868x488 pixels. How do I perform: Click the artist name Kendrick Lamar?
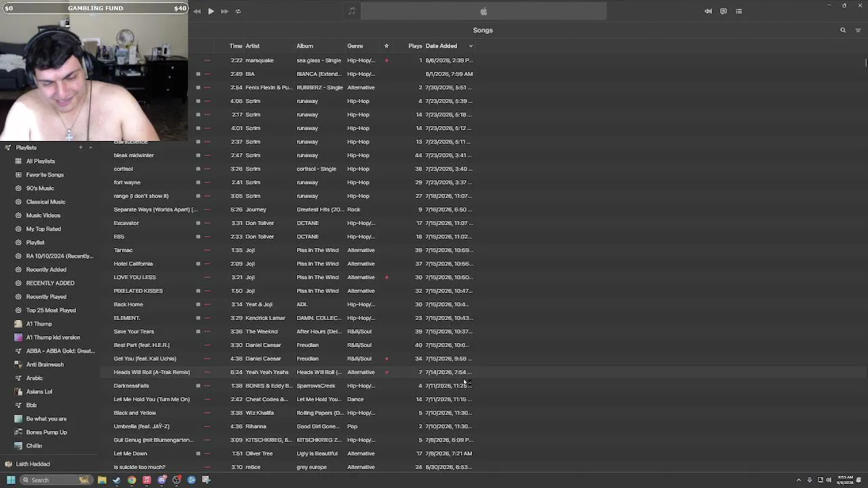265,318
